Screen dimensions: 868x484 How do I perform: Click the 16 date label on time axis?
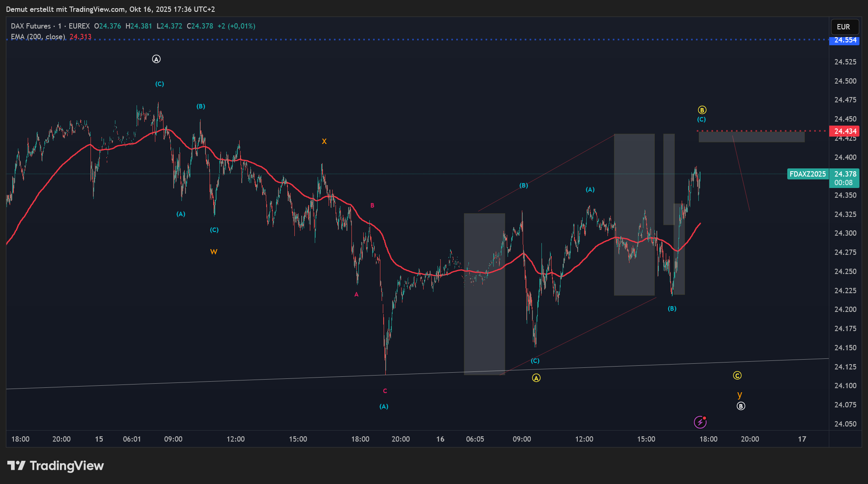pyautogui.click(x=440, y=439)
